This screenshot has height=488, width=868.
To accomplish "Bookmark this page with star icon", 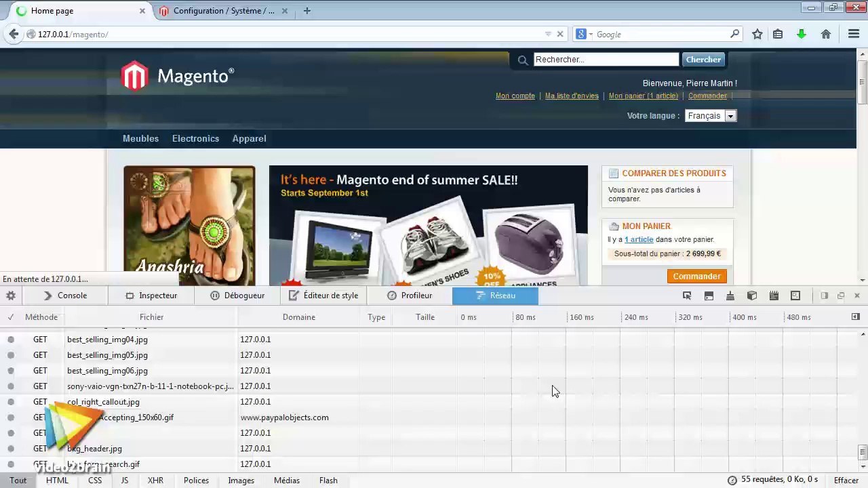I will point(757,34).
